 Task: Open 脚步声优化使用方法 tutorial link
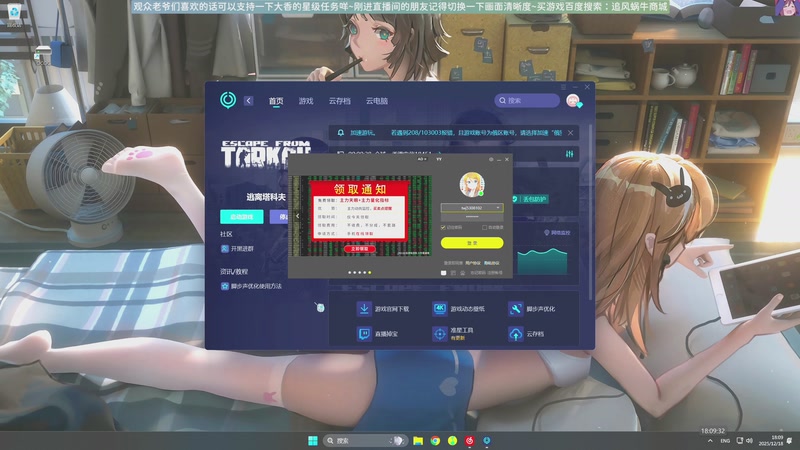(251, 286)
